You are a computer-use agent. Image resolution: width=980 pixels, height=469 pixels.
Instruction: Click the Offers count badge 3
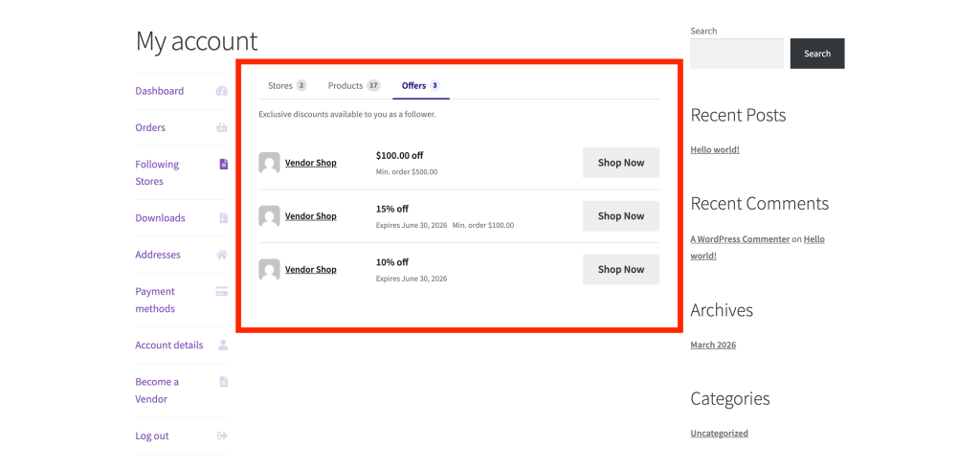434,86
